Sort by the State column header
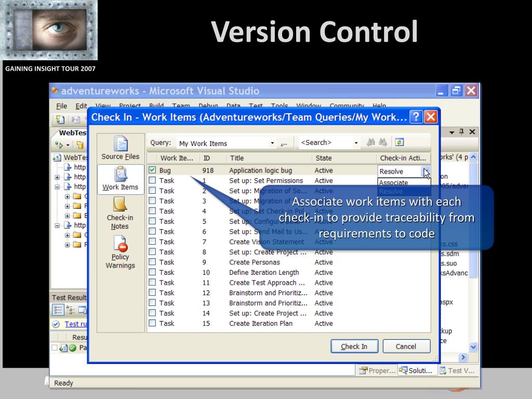This screenshot has height=399, width=532. tap(344, 158)
